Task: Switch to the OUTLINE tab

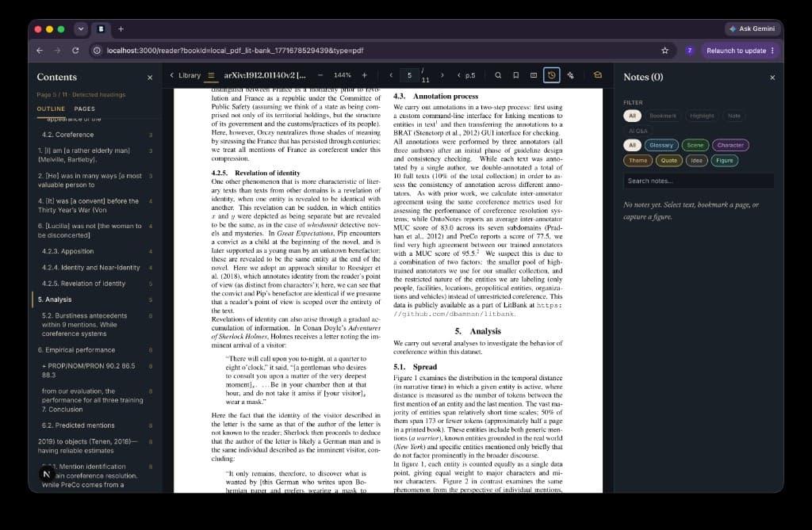Action: 51,109
